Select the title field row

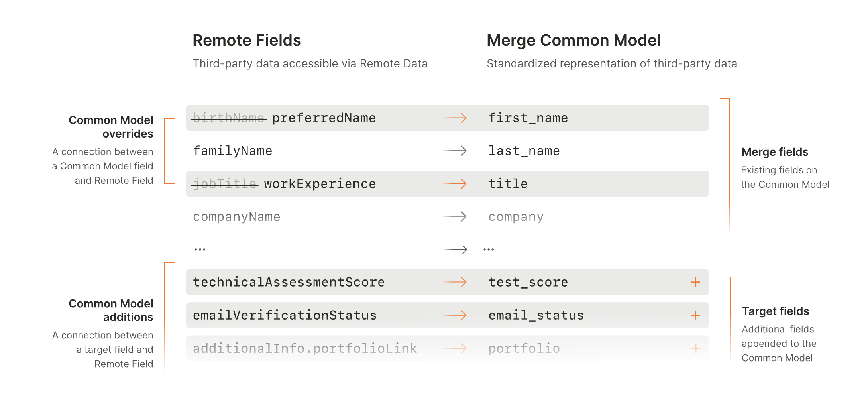pos(508,184)
